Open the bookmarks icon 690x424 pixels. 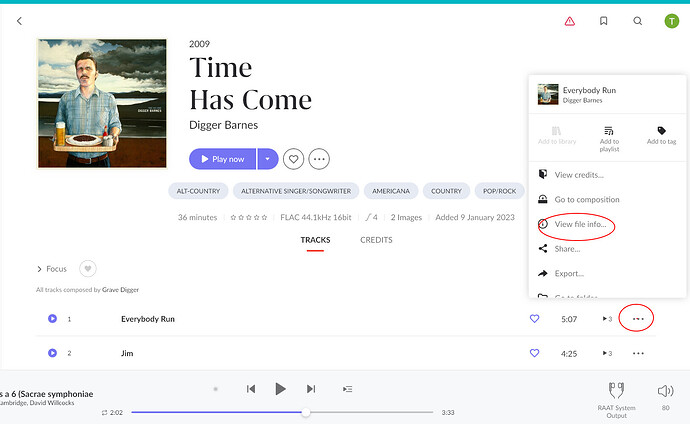tap(604, 21)
